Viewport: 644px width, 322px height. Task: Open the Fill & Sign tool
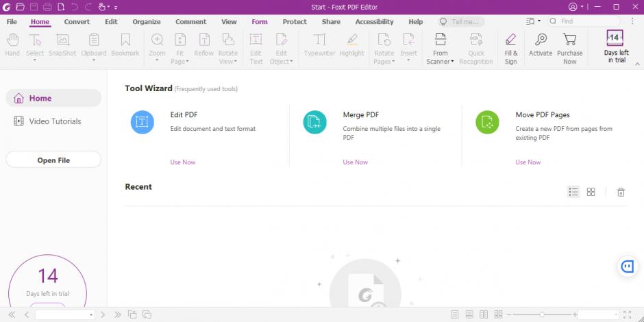click(x=510, y=49)
